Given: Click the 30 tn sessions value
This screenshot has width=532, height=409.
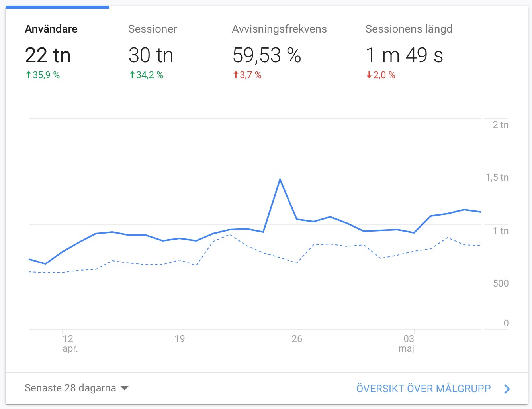Looking at the screenshot, I should (151, 55).
